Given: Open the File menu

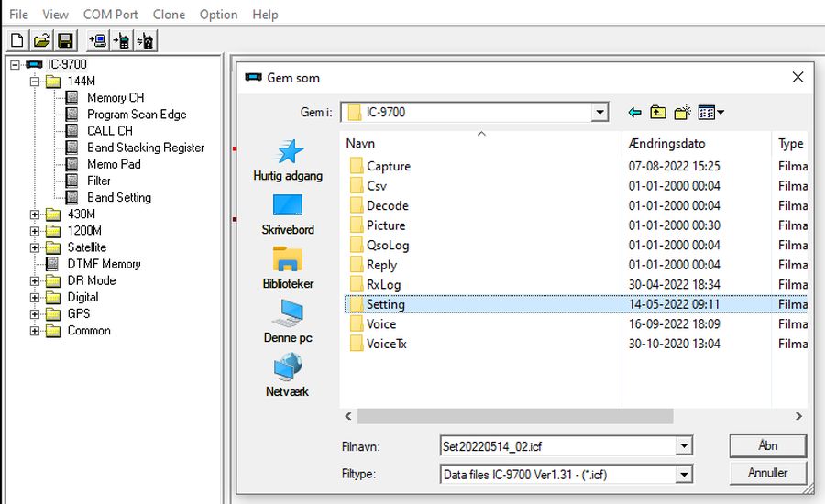Looking at the screenshot, I should tap(18, 15).
